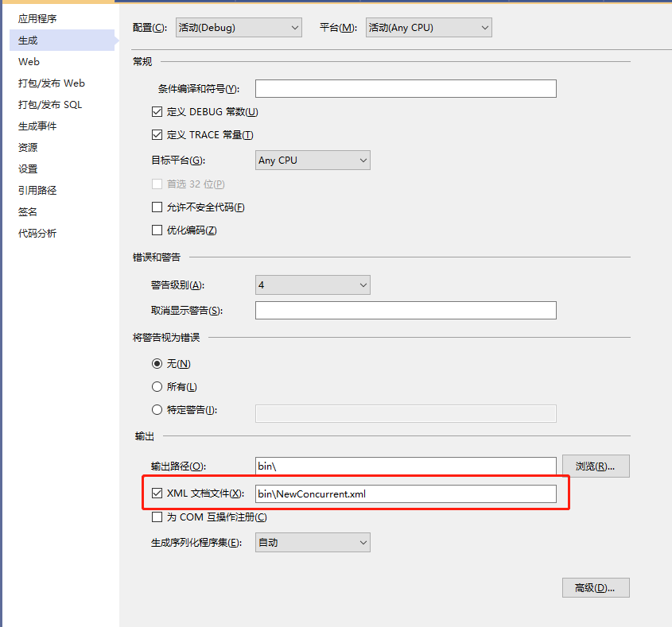Switch to the Web tab
The width and height of the screenshot is (672, 627).
pos(29,62)
